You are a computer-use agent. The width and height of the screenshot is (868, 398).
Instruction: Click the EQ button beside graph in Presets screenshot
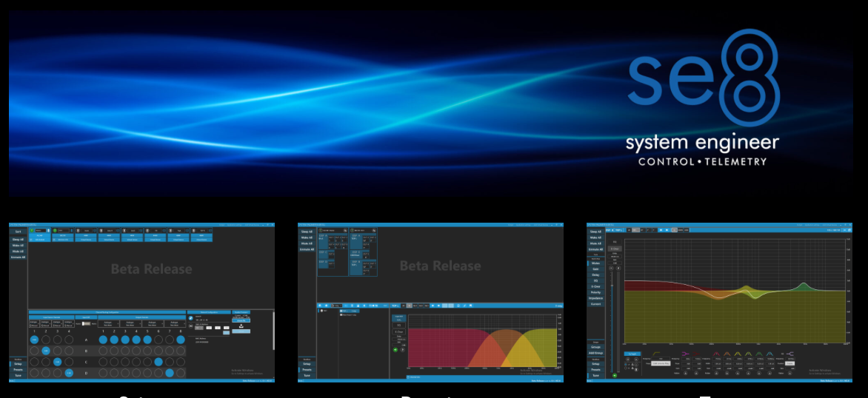(398, 325)
